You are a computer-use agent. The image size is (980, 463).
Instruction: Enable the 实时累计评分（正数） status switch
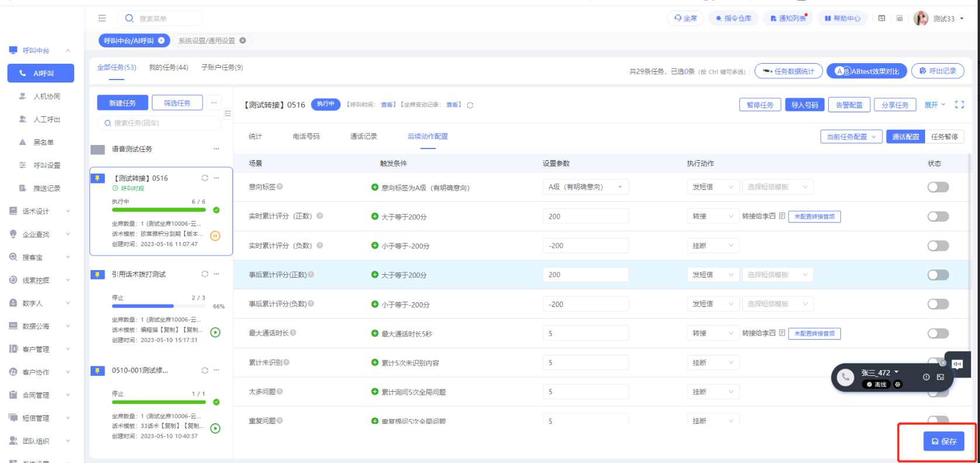click(x=938, y=216)
